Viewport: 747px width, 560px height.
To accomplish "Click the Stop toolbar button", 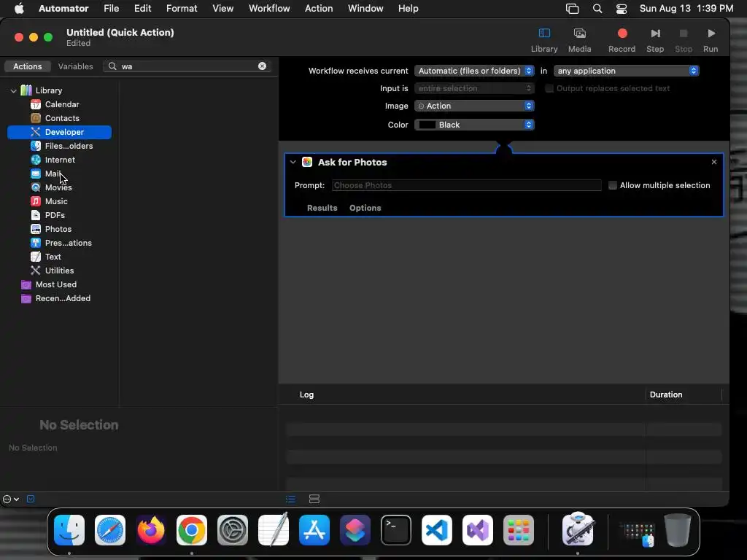I will tap(683, 40).
